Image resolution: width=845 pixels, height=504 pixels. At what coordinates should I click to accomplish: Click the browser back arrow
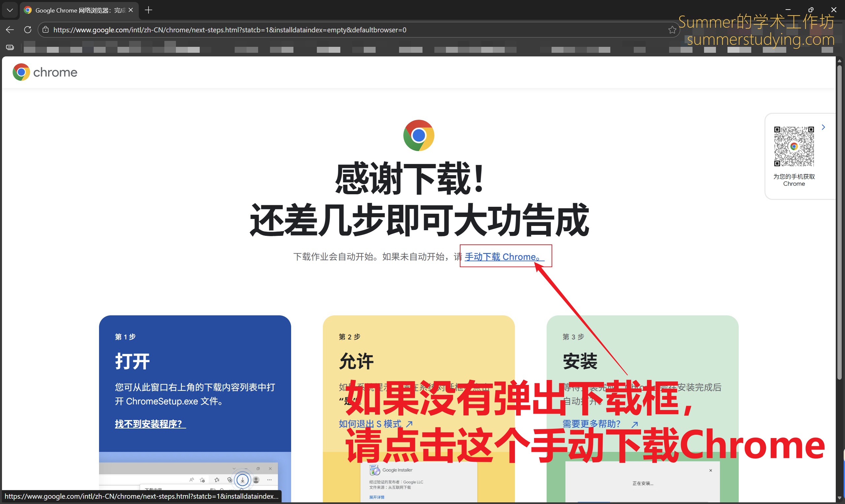tap(10, 30)
